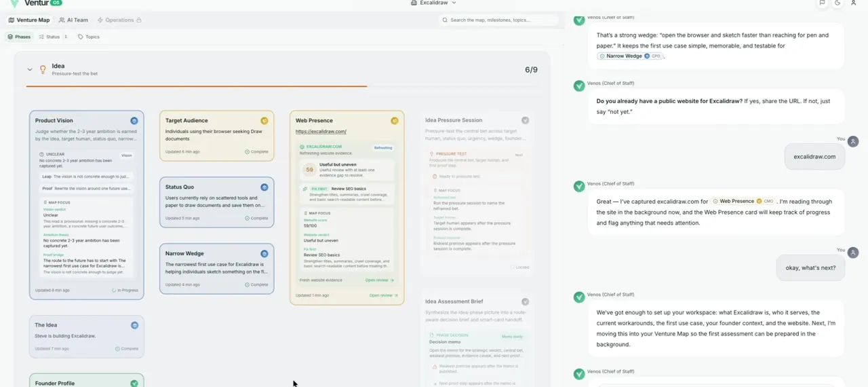Click The Idea card badge icon
Screen dimensions: 868x387
[x=134, y=325]
